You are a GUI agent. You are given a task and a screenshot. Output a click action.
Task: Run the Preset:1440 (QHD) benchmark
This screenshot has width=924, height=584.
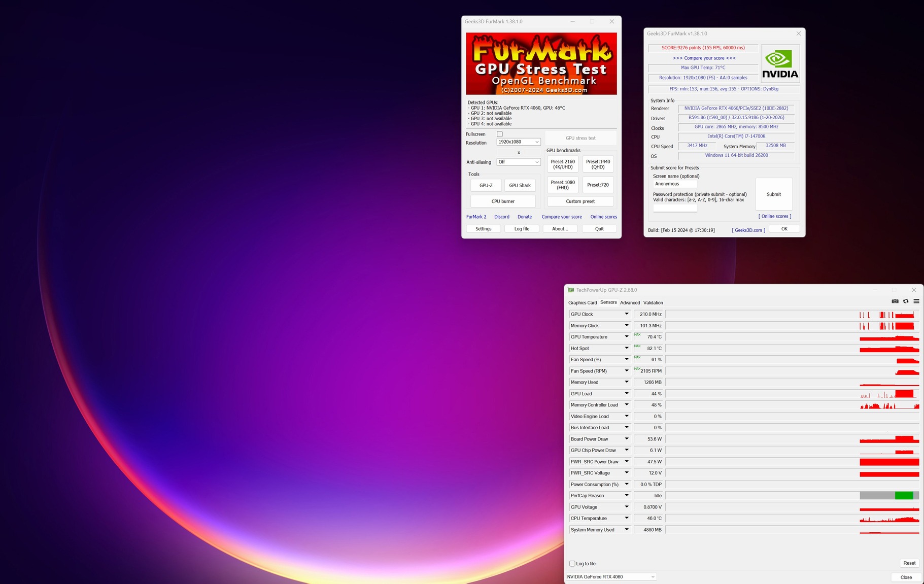598,164
